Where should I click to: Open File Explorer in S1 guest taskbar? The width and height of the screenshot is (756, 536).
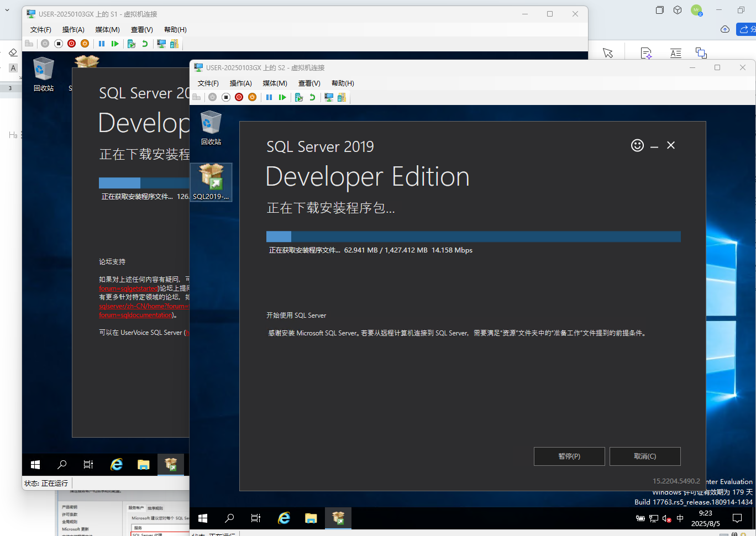click(144, 465)
